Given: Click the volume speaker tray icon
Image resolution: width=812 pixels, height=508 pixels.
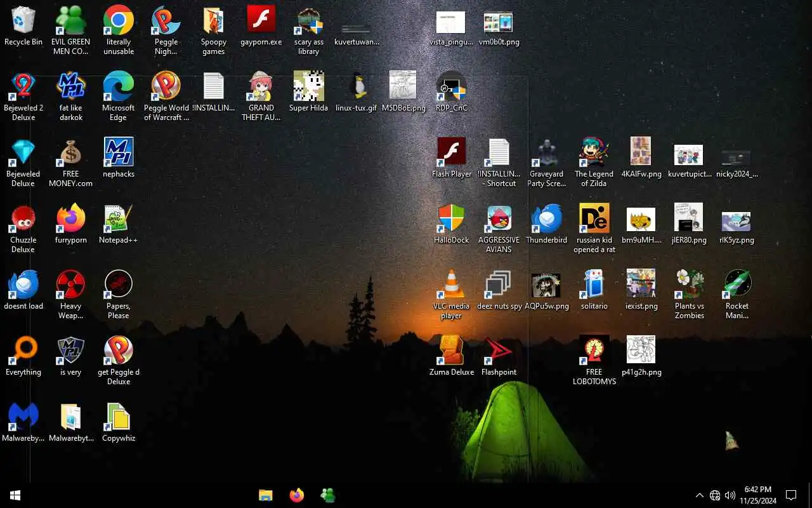Looking at the screenshot, I should coord(730,495).
